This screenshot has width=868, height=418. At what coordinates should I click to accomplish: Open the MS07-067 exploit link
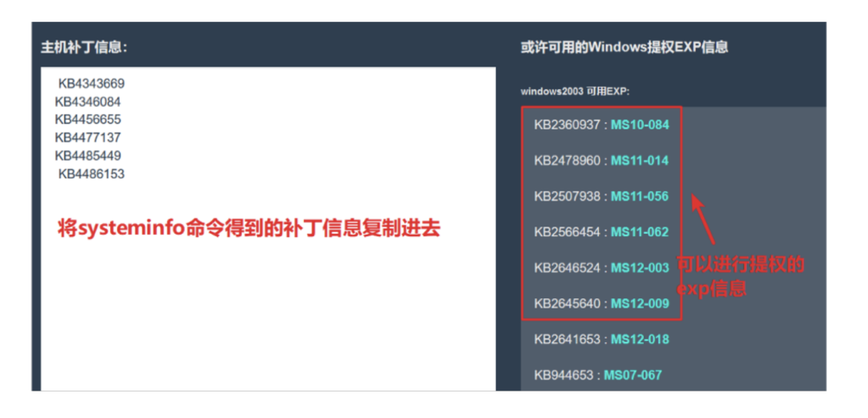tap(633, 375)
